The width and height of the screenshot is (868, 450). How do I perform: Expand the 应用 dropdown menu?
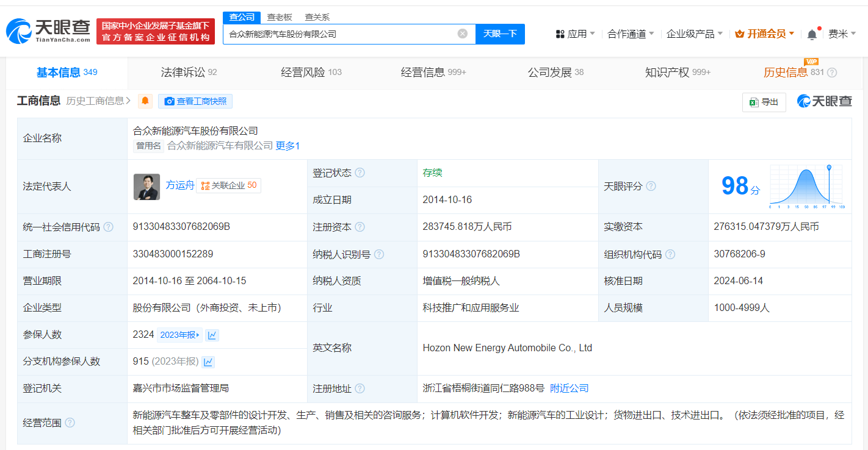[x=576, y=34]
